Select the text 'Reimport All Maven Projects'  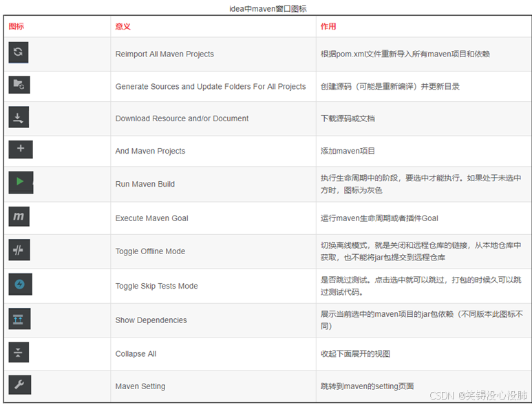coord(164,54)
